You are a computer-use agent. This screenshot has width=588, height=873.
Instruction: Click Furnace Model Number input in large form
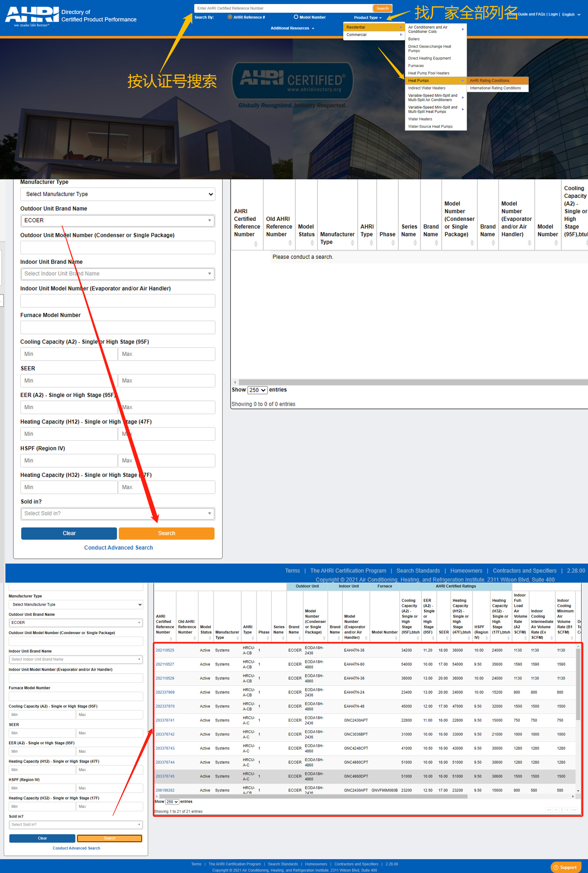pos(118,327)
